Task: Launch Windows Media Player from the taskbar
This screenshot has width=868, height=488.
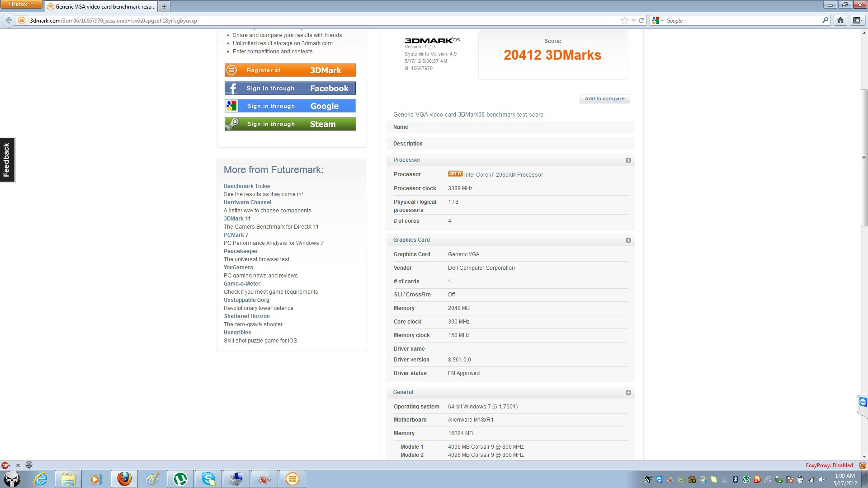Action: pos(96,479)
